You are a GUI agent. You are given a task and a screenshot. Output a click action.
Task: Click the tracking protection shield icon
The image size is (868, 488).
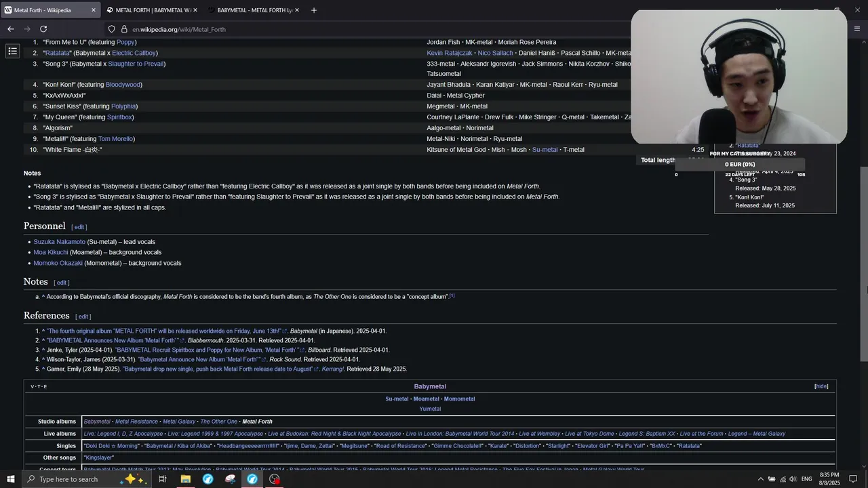point(112,29)
